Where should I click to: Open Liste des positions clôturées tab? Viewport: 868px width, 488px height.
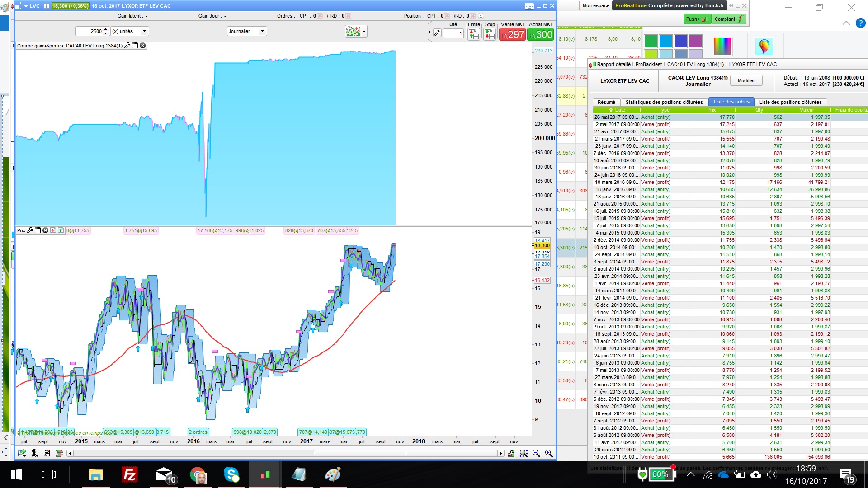pyautogui.click(x=790, y=102)
